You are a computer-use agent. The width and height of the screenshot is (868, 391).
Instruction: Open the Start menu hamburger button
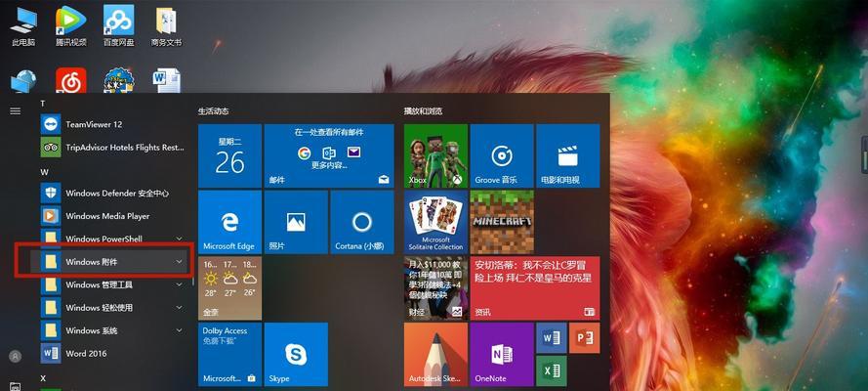[x=16, y=110]
